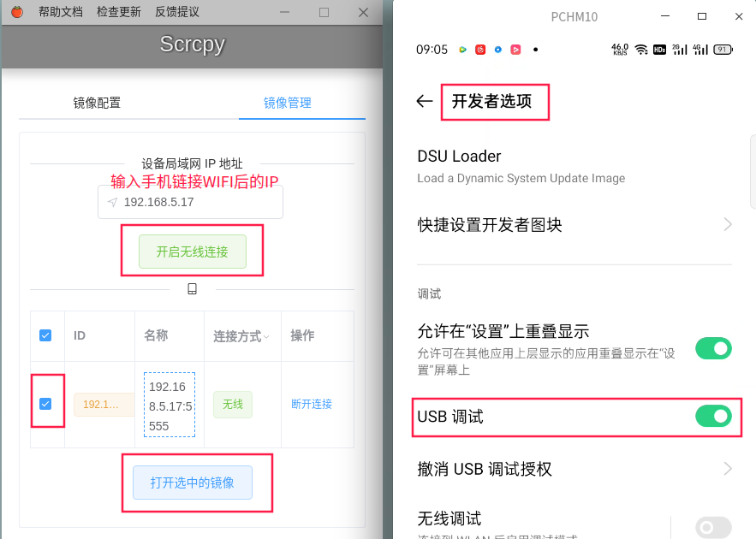Viewport: 756px width, 539px height.
Task: Tap the red notification app icon near 09:05
Action: tap(479, 50)
